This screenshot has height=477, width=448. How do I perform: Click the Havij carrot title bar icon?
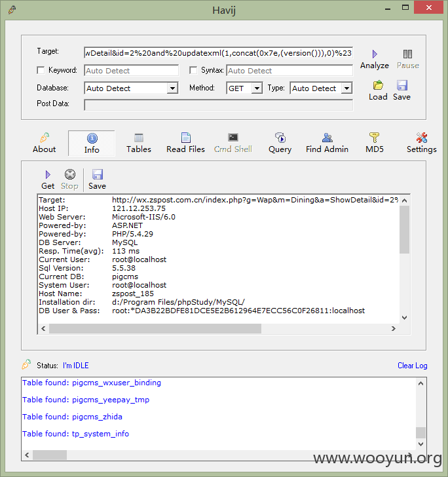point(12,10)
